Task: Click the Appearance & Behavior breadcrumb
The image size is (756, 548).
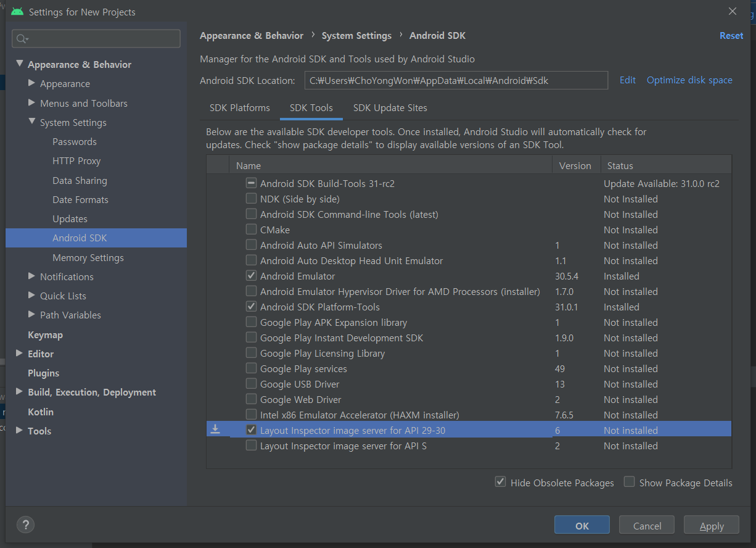Action: tap(252, 36)
